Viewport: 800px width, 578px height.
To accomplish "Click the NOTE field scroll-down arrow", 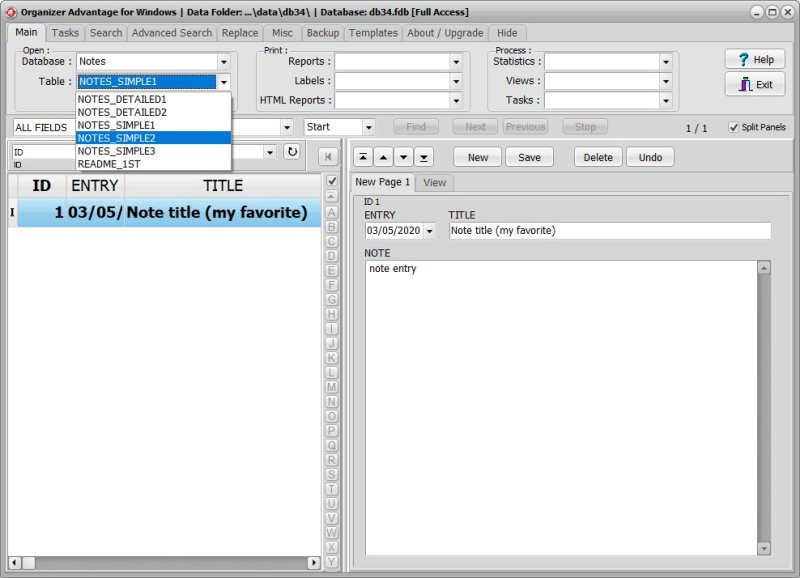I will click(764, 548).
